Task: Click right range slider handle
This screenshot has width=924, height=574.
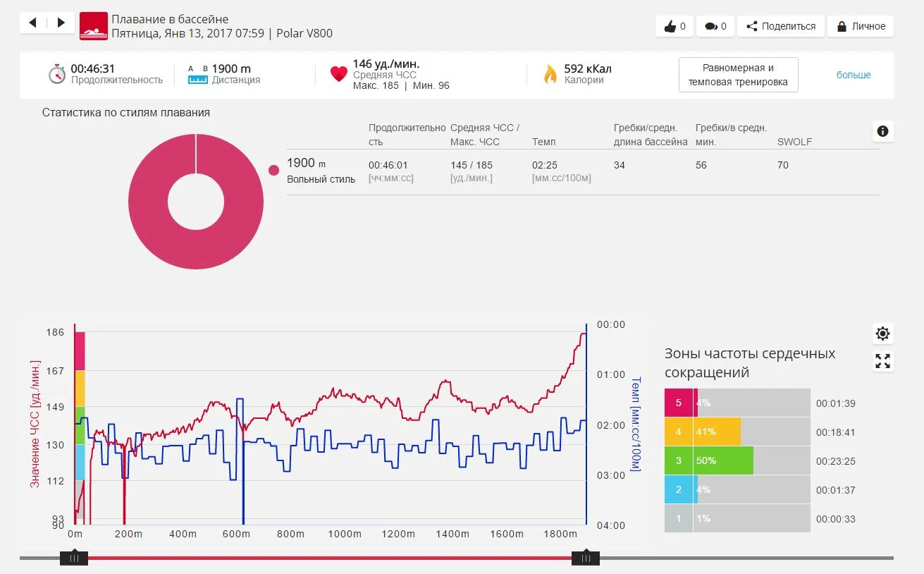Action: [585, 558]
